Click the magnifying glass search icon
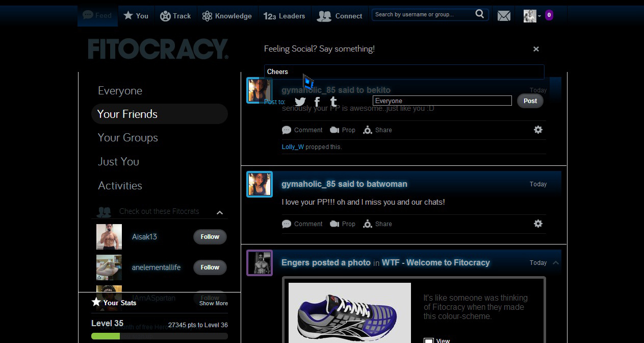Viewport: 644px width, 343px height. 480,14
